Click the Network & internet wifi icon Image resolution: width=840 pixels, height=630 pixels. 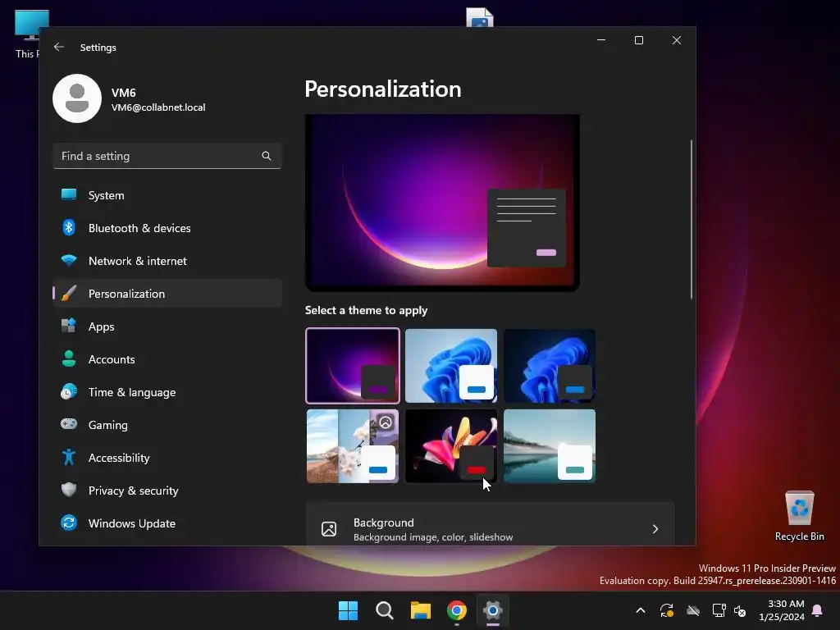click(x=69, y=260)
